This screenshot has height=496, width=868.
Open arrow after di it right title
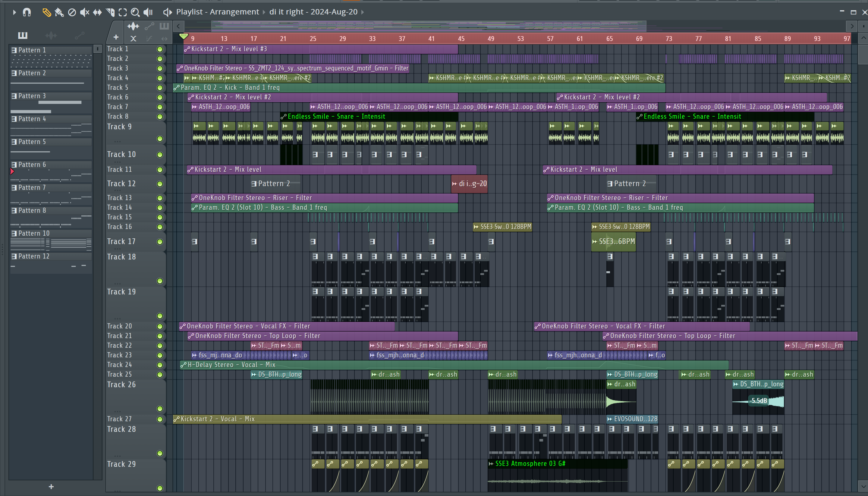363,12
